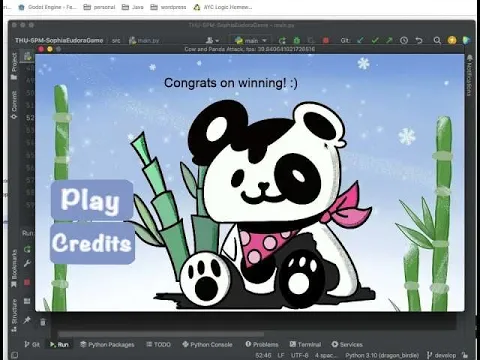The height and width of the screenshot is (360, 480).
Task: Stop the running program via red square
Action: tap(326, 40)
